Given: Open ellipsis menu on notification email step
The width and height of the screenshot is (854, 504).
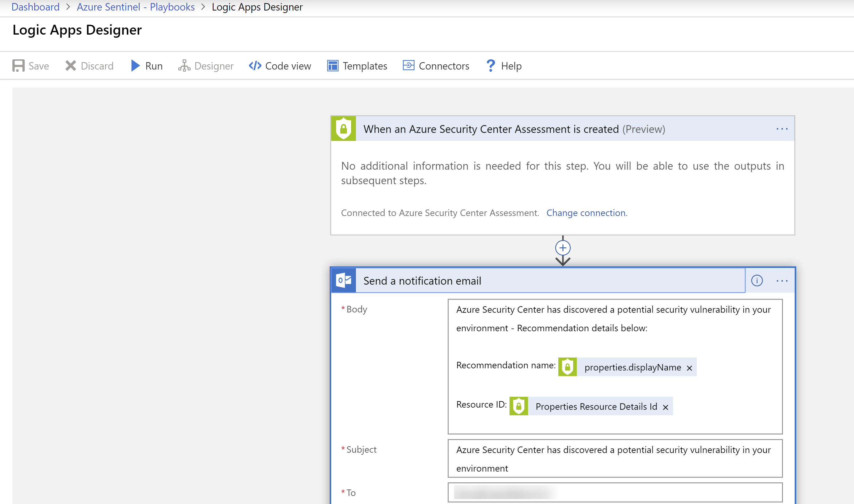Looking at the screenshot, I should (x=782, y=281).
